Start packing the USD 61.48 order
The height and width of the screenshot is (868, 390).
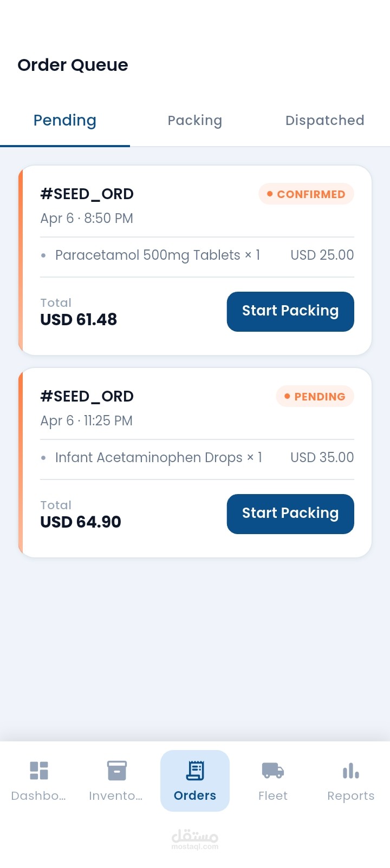click(x=290, y=312)
